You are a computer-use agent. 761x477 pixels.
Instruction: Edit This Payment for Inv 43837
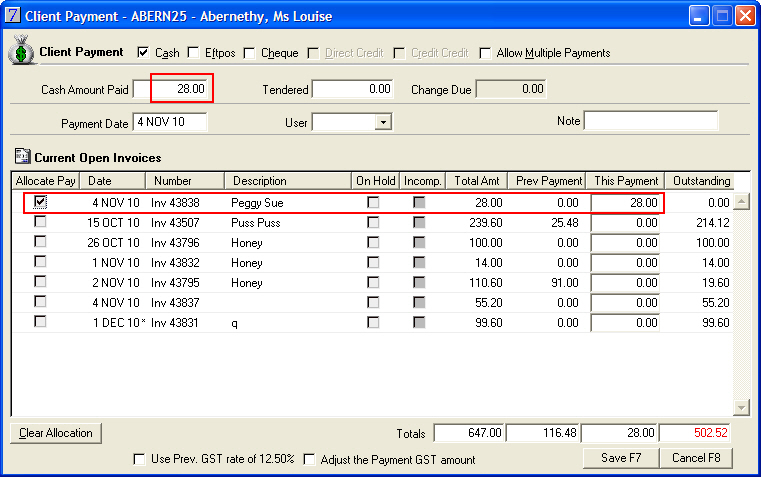(x=625, y=303)
